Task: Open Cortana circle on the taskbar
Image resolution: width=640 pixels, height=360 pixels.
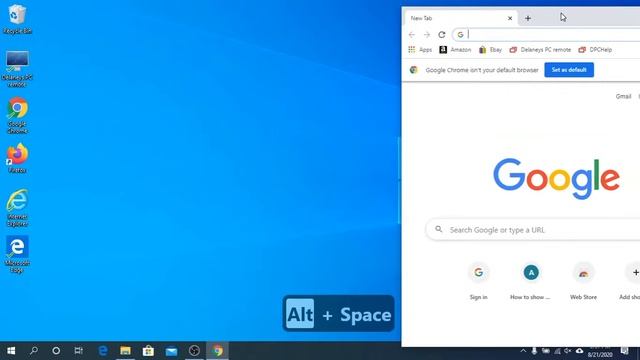Action: coord(56,351)
